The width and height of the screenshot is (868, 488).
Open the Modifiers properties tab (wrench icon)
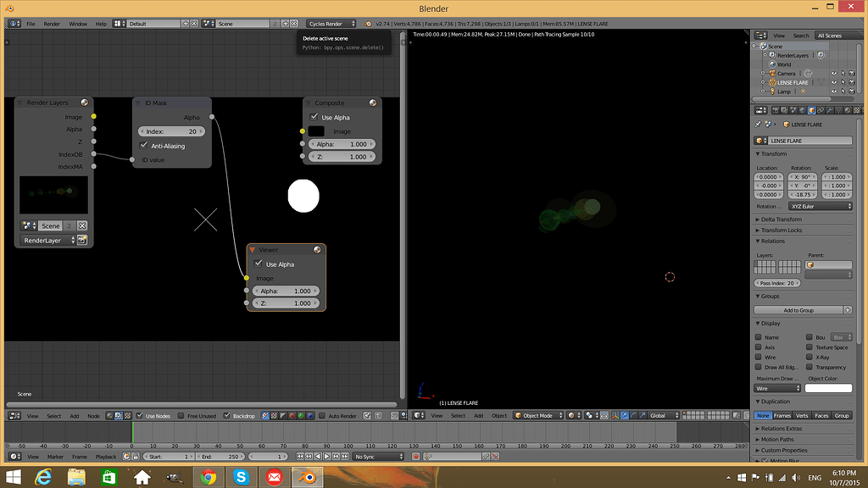point(829,110)
